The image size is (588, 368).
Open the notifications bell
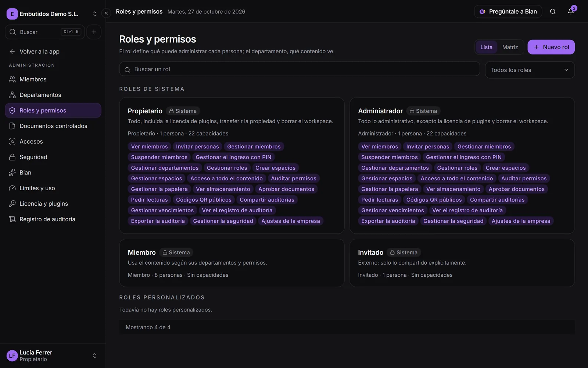coord(571,11)
